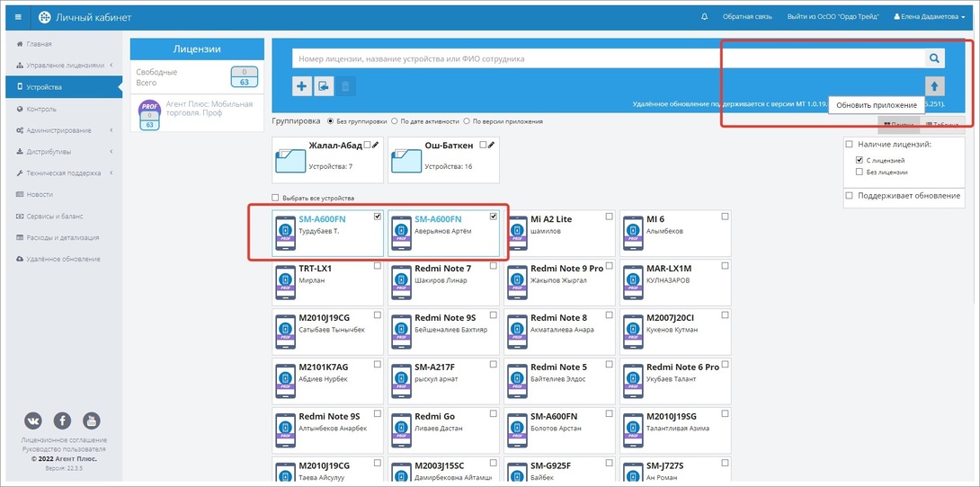Click the update application arrow button
This screenshot has height=487, width=980.
point(935,87)
